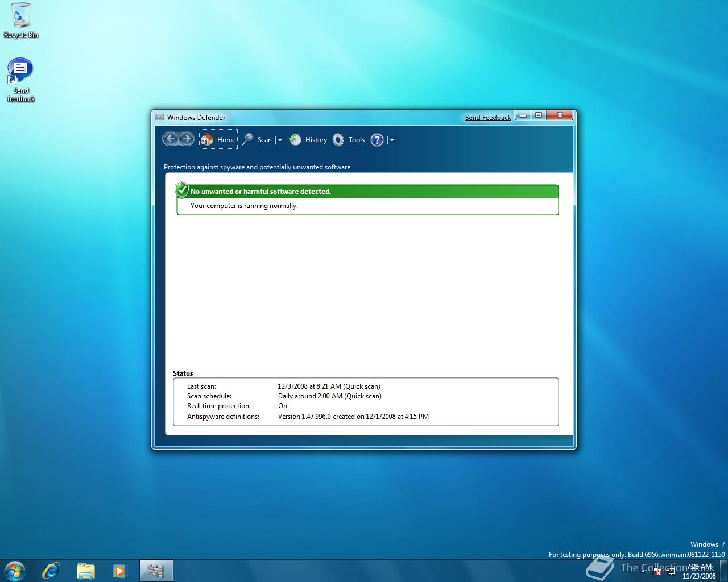Launch Internet Explorer from taskbar
This screenshot has height=582, width=728.
[x=51, y=570]
